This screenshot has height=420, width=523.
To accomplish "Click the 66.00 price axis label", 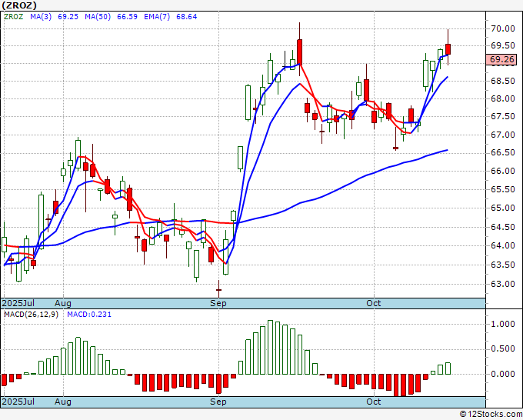I will [x=503, y=171].
